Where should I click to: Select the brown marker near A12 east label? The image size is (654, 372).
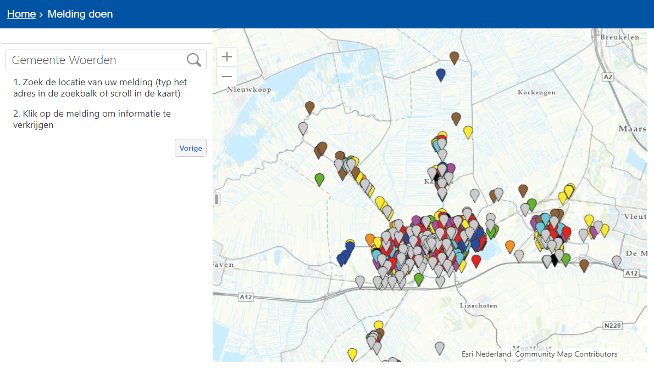tap(584, 265)
